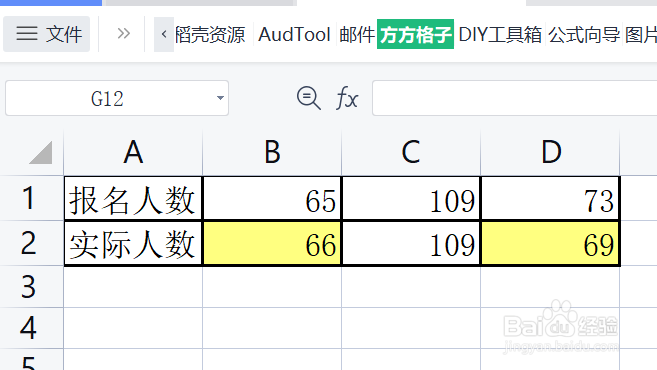Select column A header

point(133,153)
